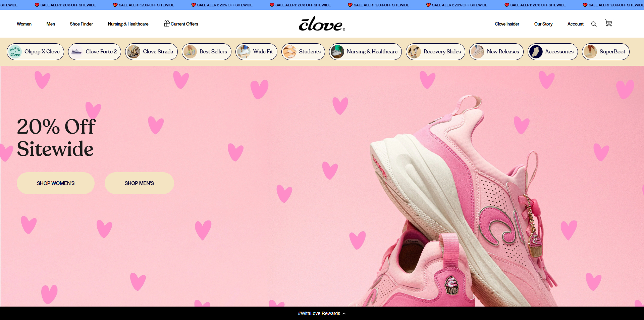Open the Men navigation dropdown
The height and width of the screenshot is (320, 644).
tap(51, 24)
